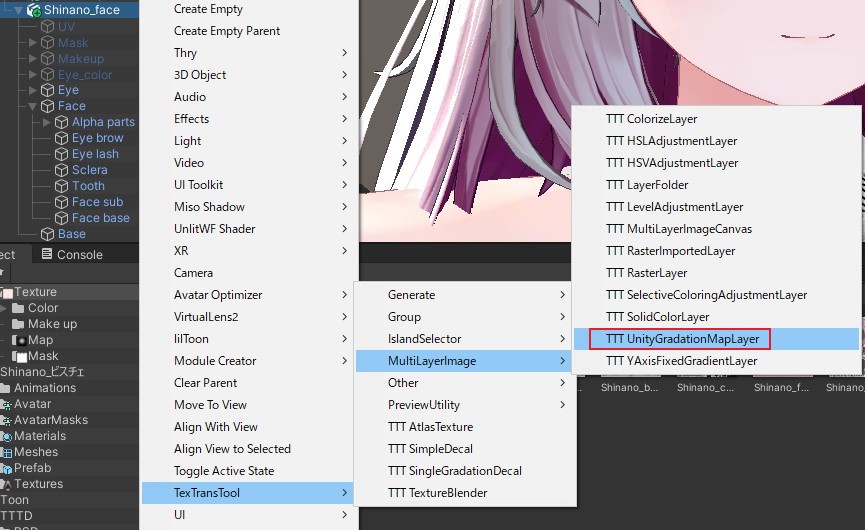Select Create Empty menu entry
Viewport: 865px width, 530px height.
coord(247,9)
